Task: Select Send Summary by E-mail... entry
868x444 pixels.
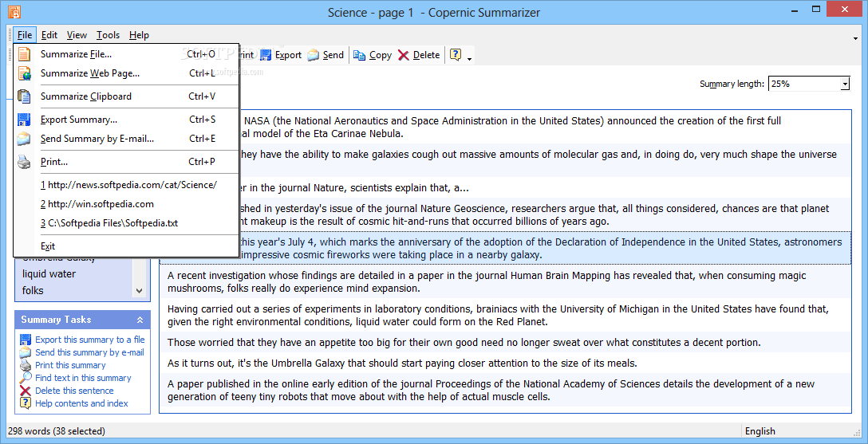Action: [126, 139]
